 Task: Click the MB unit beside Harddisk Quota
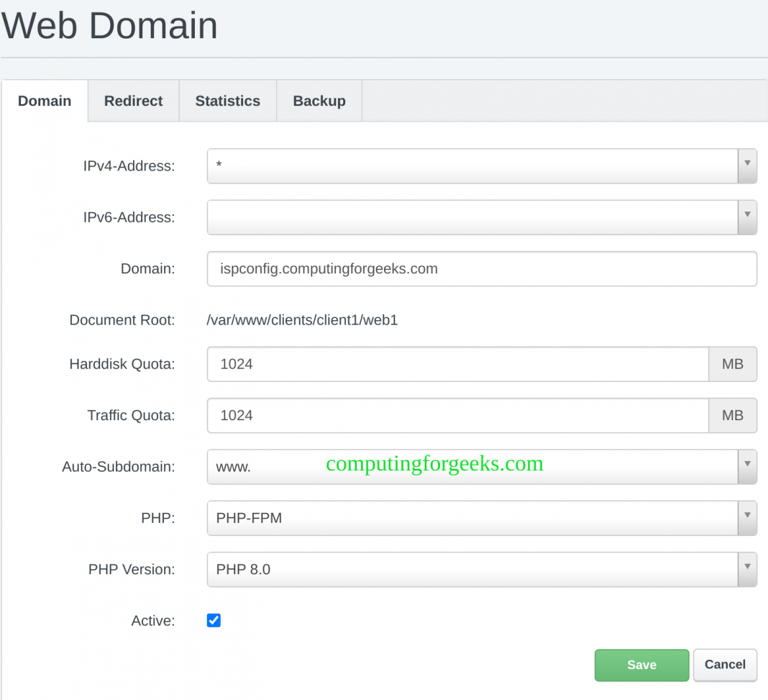(733, 364)
